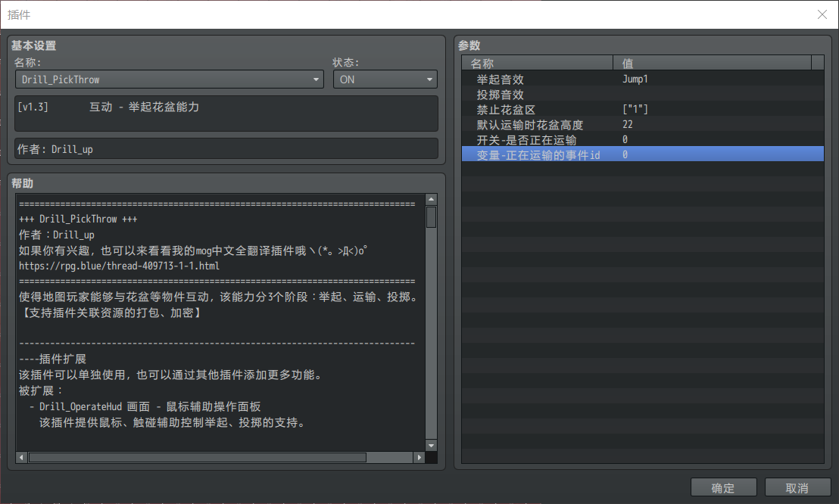Click the help vertical scrollbar thumb
This screenshot has width=839, height=504.
432,217
